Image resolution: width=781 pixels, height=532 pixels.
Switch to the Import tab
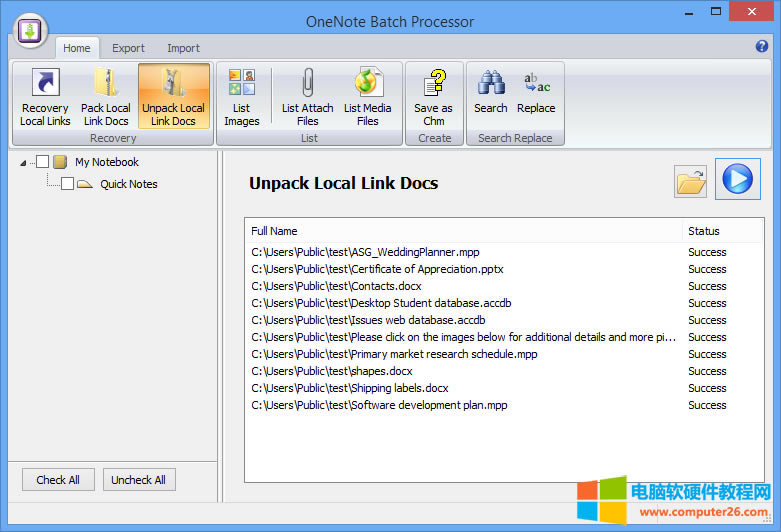183,48
